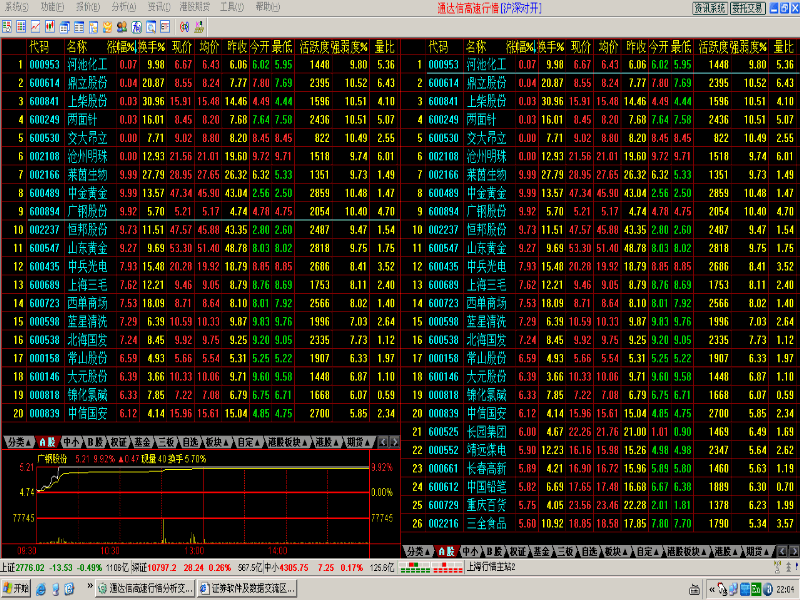Click the red-green grid list toolbar icon
Screen dimensions: 800x600
[21, 27]
